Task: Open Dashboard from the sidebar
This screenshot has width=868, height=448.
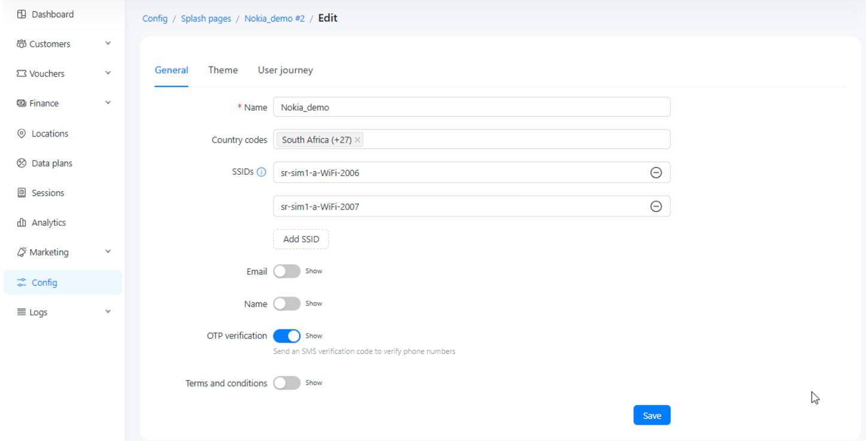Action: click(x=63, y=14)
